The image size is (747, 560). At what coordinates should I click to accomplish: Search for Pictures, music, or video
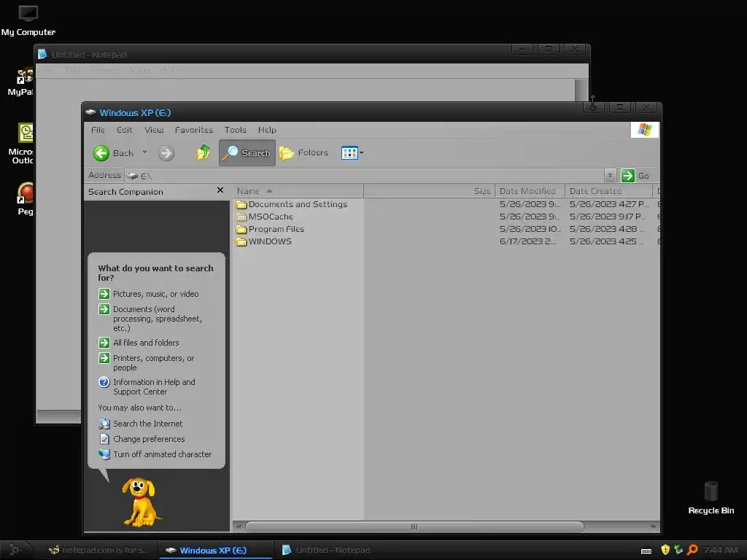[x=149, y=294]
